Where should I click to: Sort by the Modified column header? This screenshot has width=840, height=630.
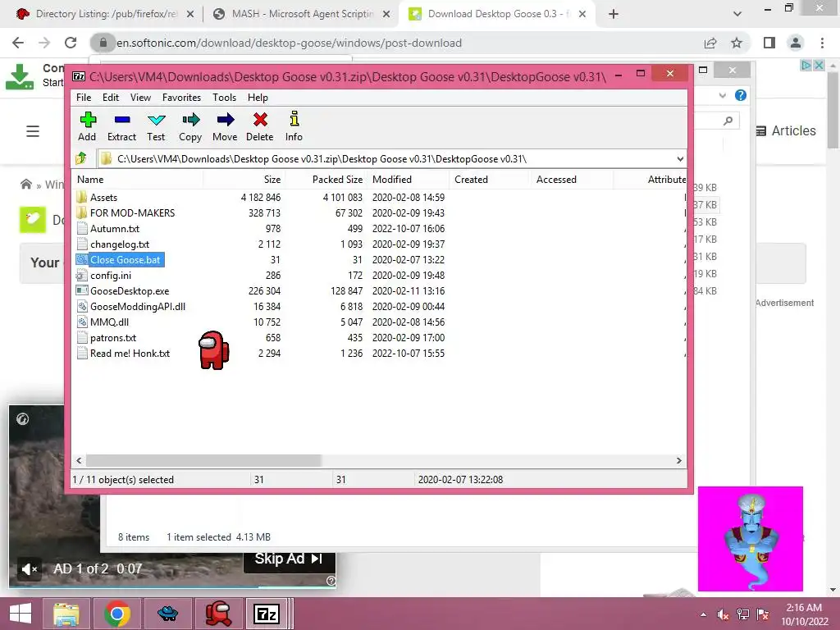coord(408,180)
